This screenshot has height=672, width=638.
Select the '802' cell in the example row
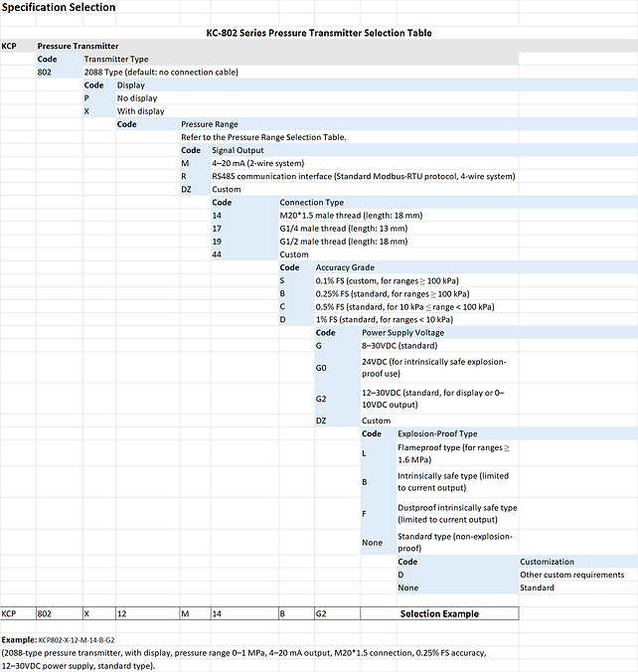[60, 613]
